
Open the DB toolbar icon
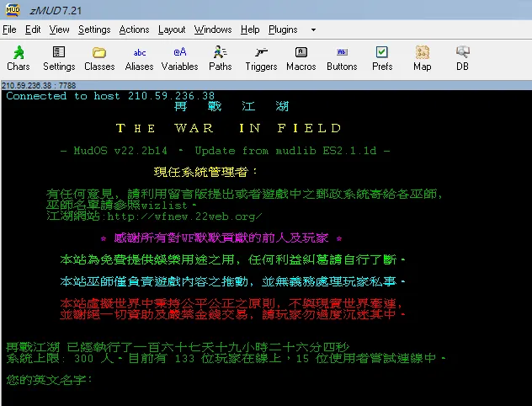(x=462, y=58)
